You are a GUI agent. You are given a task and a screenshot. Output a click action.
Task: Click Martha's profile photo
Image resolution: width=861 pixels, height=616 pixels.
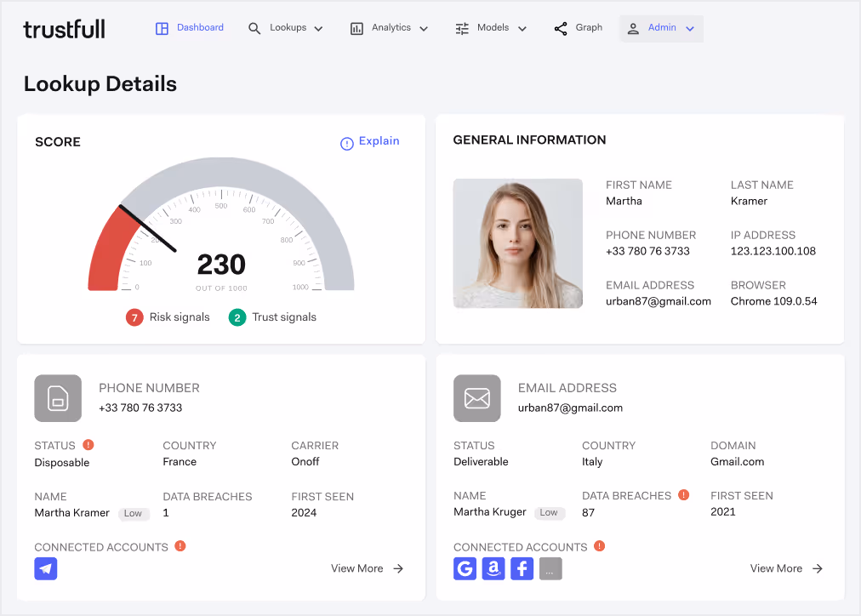517,243
